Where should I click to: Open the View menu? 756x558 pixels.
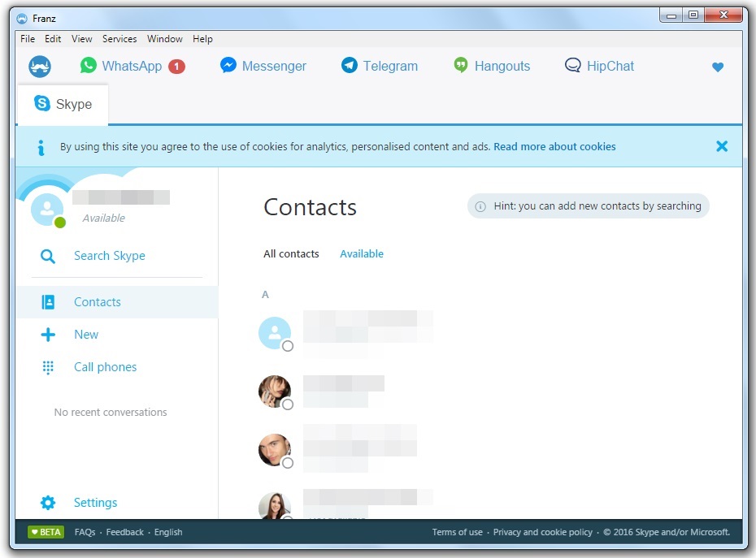coord(81,38)
